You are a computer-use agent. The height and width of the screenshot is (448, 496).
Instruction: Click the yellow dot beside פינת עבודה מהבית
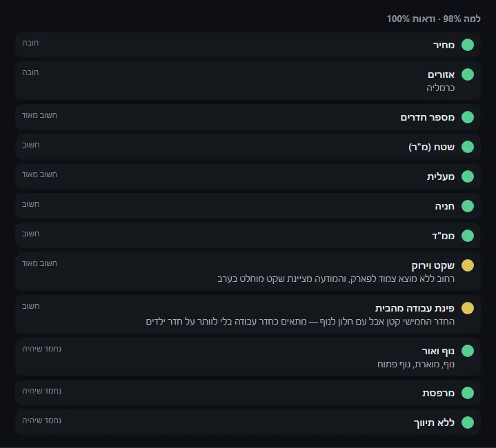468,308
